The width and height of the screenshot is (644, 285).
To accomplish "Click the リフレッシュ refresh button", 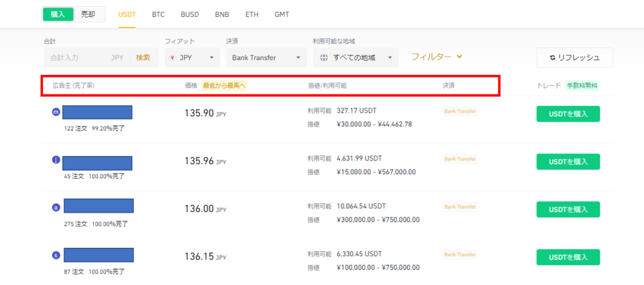I will [574, 57].
